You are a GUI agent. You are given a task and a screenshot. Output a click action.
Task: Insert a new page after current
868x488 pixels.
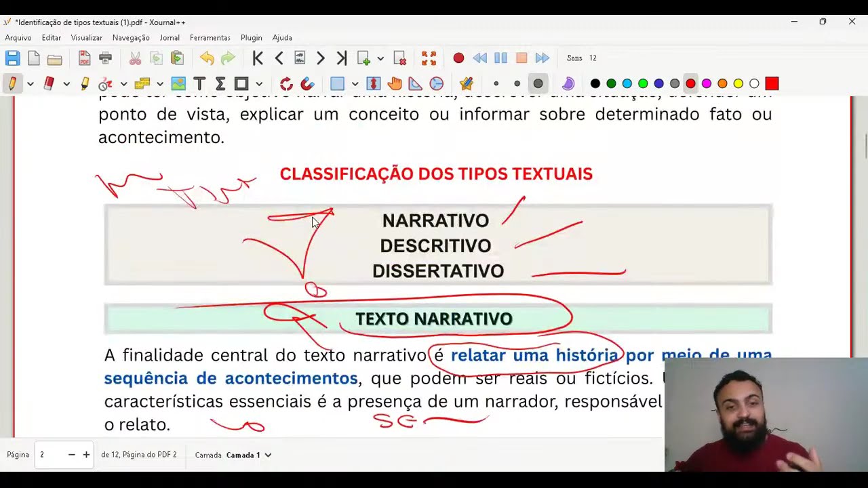pos(363,58)
